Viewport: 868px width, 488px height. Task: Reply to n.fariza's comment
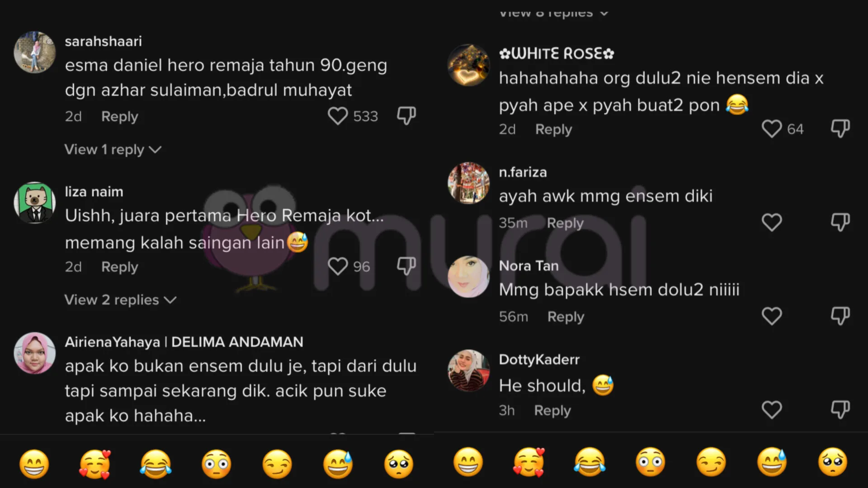565,223
